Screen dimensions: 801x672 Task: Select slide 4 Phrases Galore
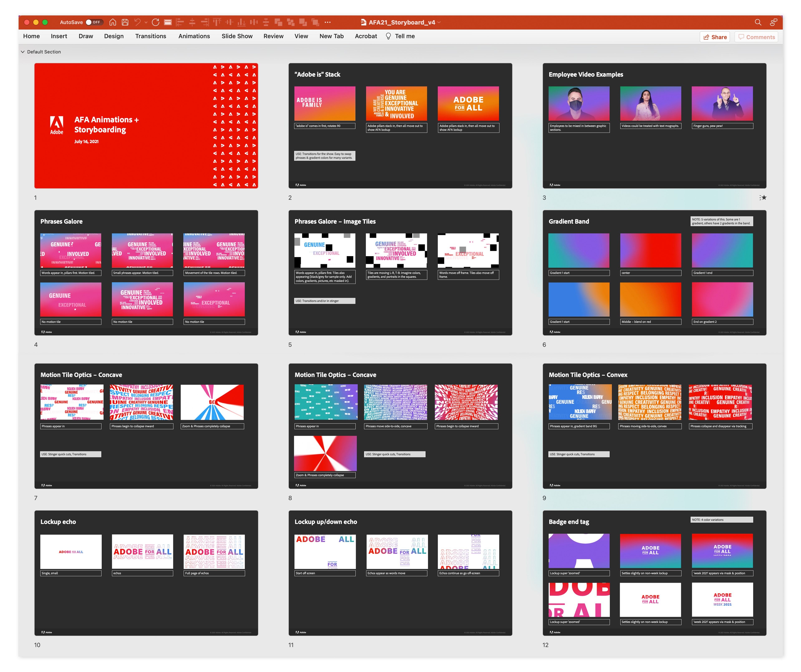pyautogui.click(x=146, y=273)
